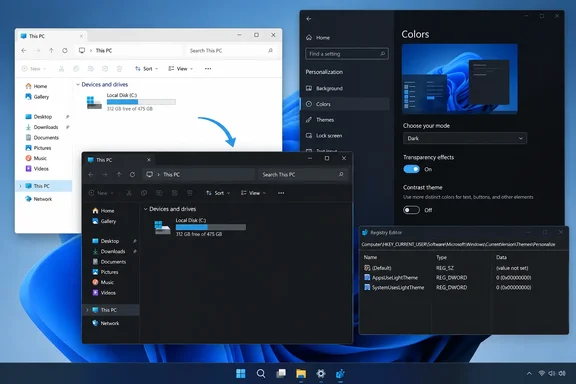Enable the Contrast theme toggle
This screenshot has width=576, height=384.
click(411, 210)
